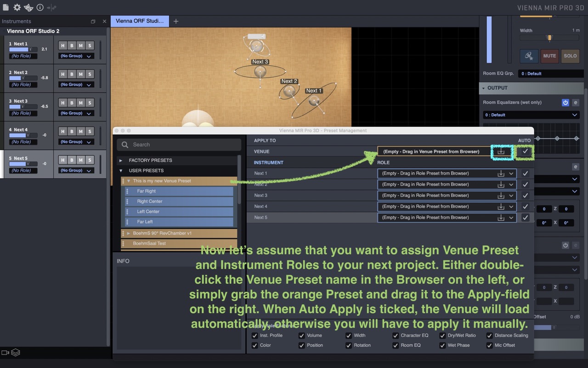Select the BoehmSaal Test venue preset
The width and height of the screenshot is (588, 368).
click(179, 243)
